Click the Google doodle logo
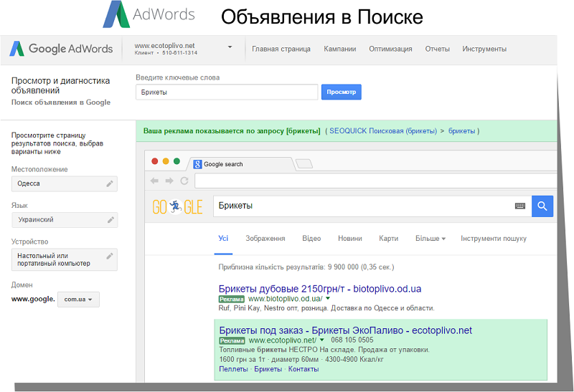The width and height of the screenshot is (574, 392). [x=177, y=207]
